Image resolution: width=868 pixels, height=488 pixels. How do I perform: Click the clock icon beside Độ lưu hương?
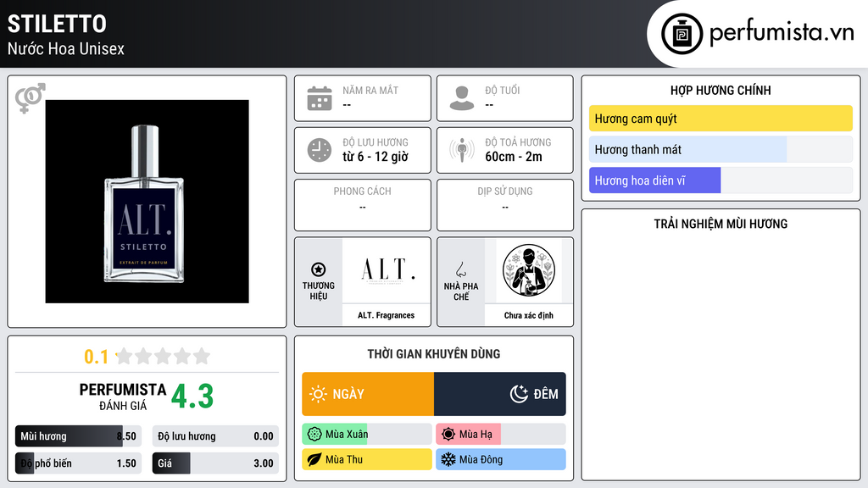(x=320, y=150)
